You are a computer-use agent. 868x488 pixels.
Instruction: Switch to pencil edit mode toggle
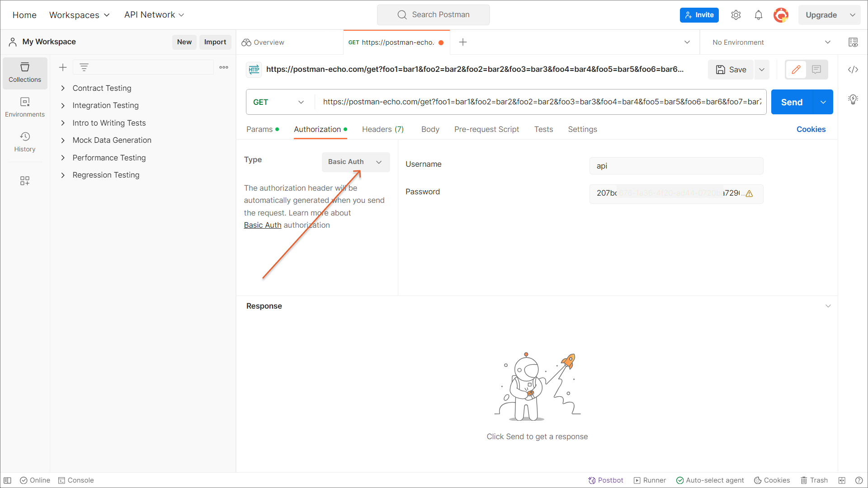click(x=796, y=70)
